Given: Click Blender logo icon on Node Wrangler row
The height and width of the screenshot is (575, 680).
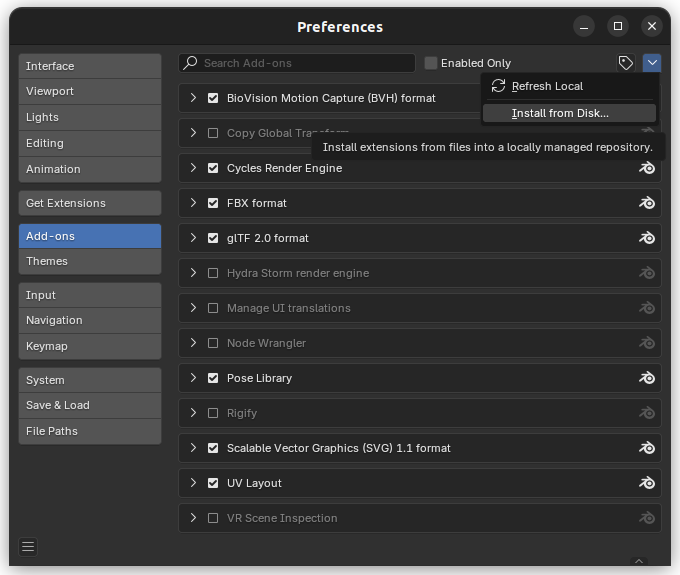Looking at the screenshot, I should point(647,343).
